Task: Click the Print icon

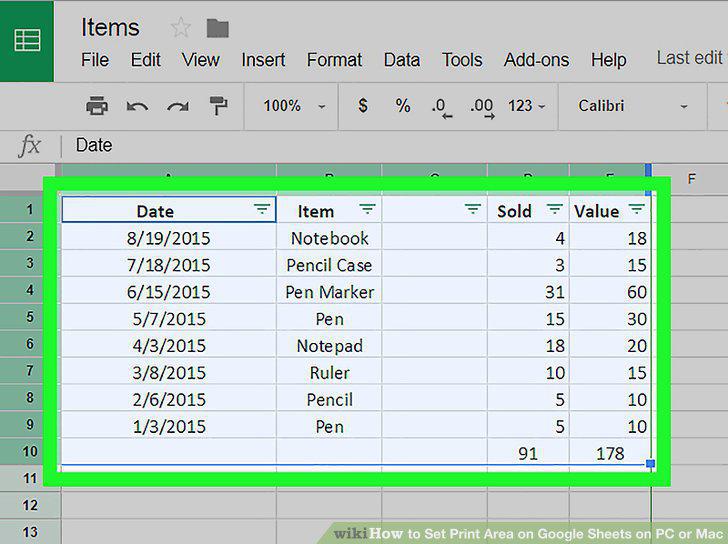Action: (x=97, y=106)
